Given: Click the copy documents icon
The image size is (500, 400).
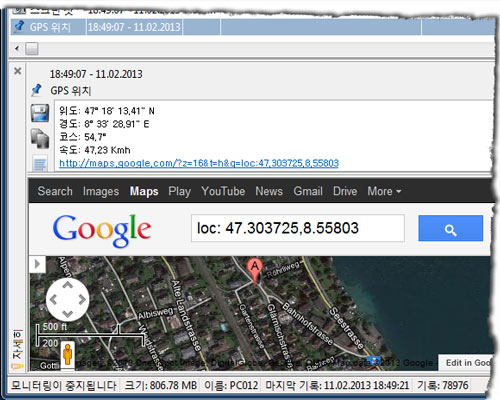Looking at the screenshot, I should (x=40, y=138).
